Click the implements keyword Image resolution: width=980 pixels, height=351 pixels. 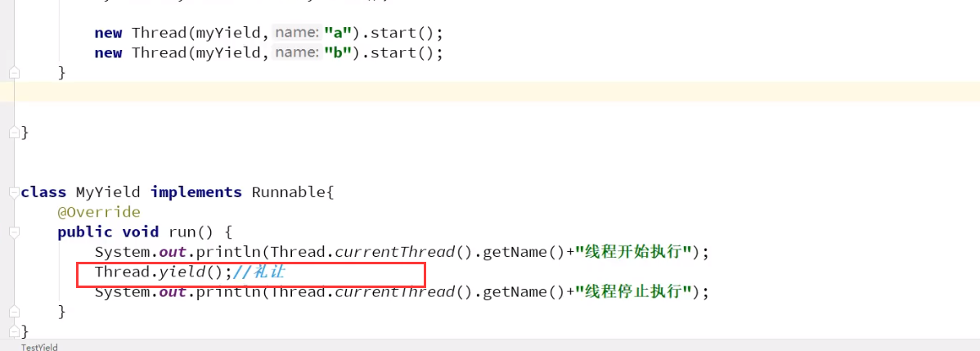196,192
